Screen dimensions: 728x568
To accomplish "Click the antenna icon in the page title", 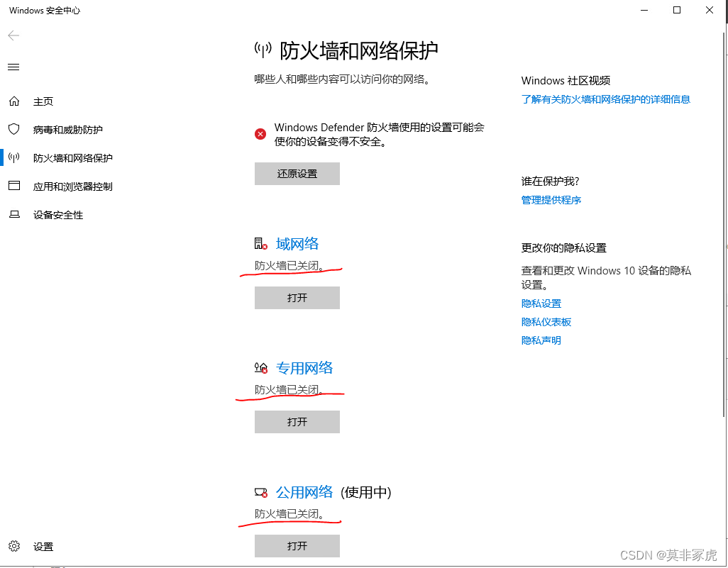I will [263, 50].
